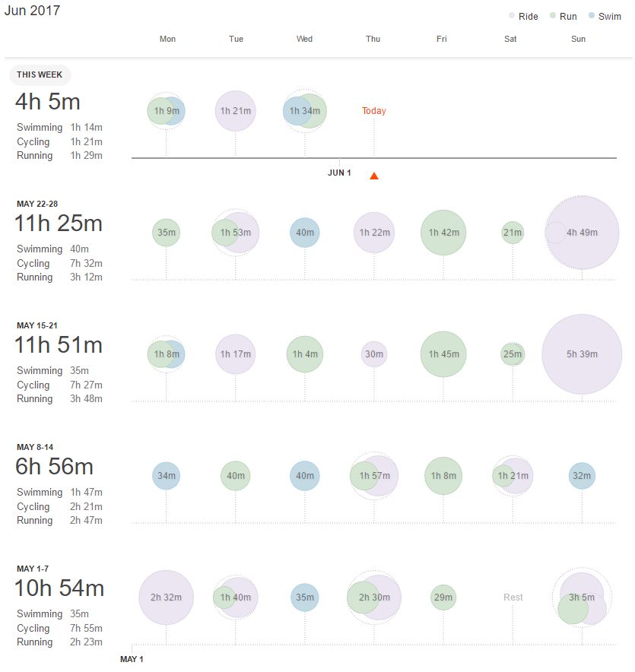
Task: Open the 4h 49m Sunday ride bubble
Action: pyautogui.click(x=581, y=233)
